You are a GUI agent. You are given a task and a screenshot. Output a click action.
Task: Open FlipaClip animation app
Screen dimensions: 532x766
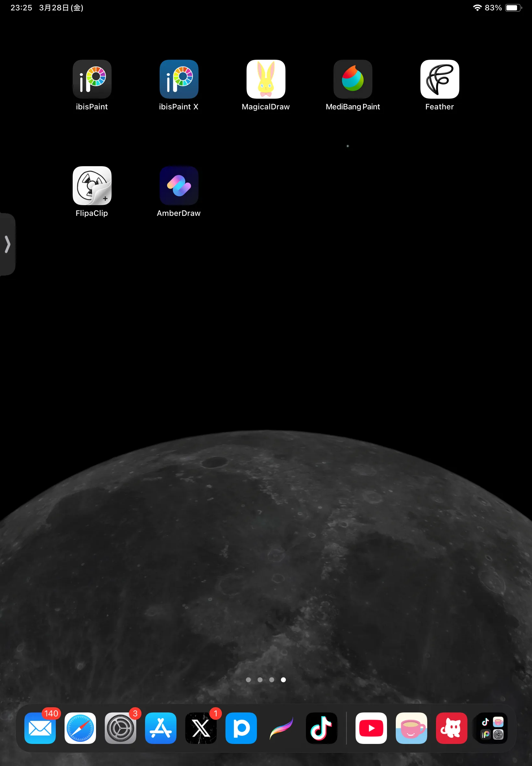coord(92,185)
